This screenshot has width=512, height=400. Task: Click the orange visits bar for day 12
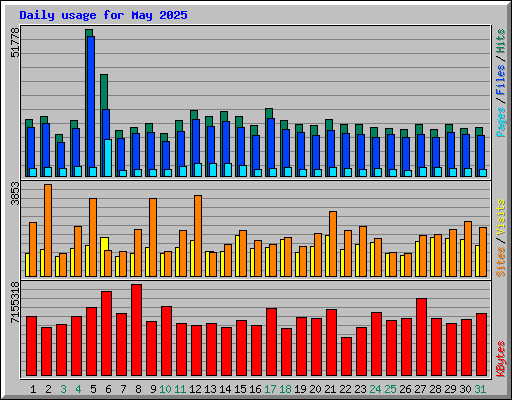198,236
